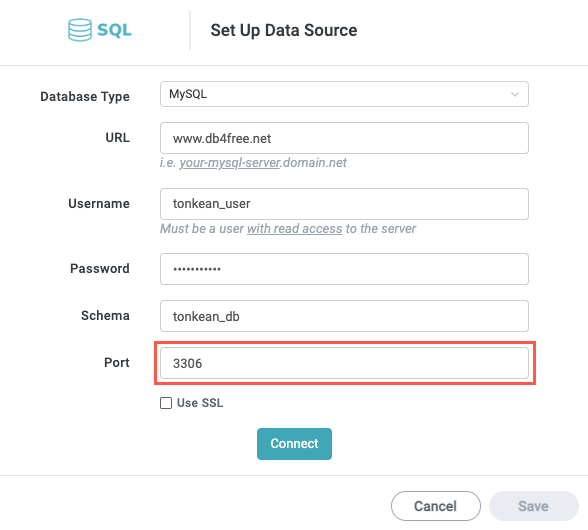588x530 pixels.
Task: Click the 'Port' field label
Action: [117, 362]
